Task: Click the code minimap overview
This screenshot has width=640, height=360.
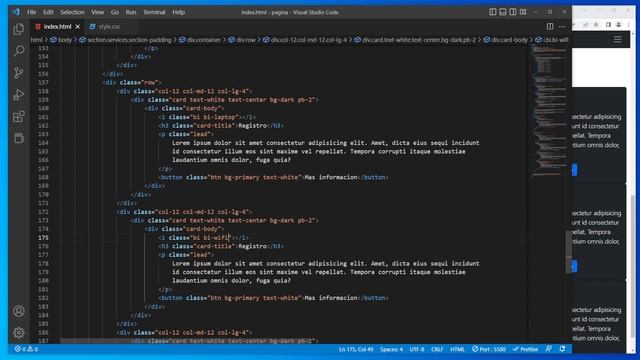Action: tap(548, 110)
